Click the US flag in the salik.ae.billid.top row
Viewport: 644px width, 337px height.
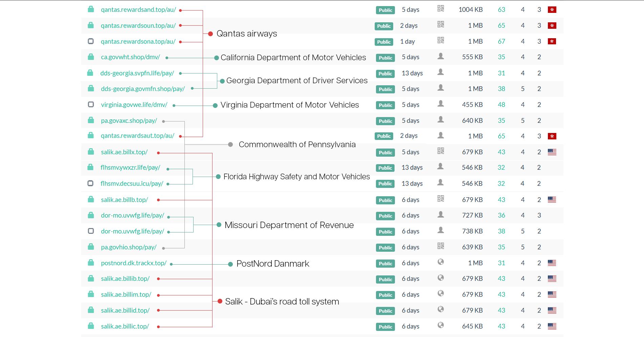click(552, 310)
